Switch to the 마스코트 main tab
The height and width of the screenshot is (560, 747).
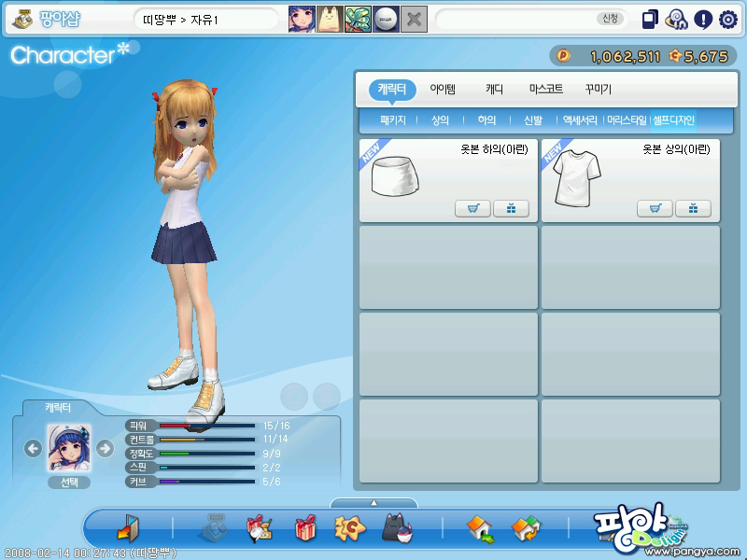pos(546,89)
